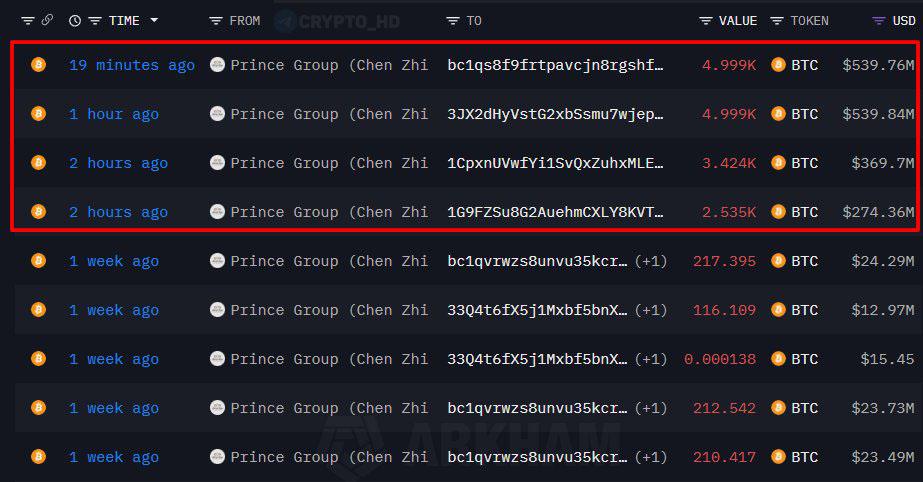The image size is (923, 482).
Task: Filter by the TOKEN column
Action: point(777,21)
